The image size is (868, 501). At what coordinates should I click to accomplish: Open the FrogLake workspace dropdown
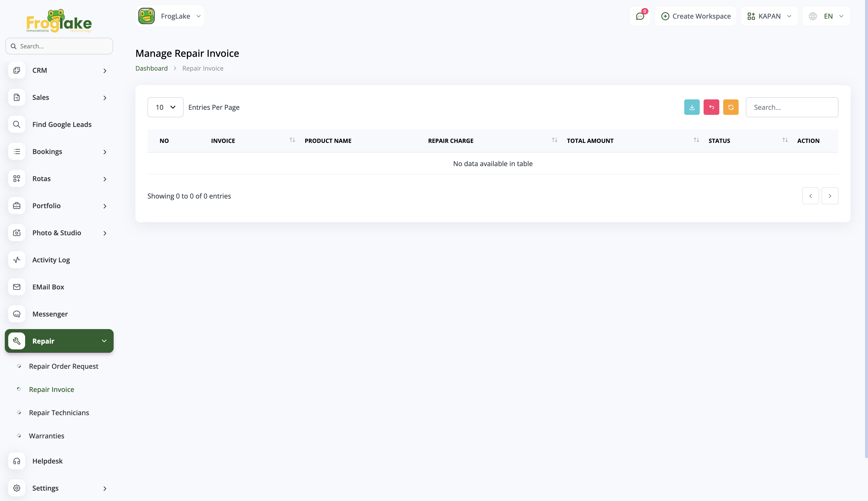170,16
